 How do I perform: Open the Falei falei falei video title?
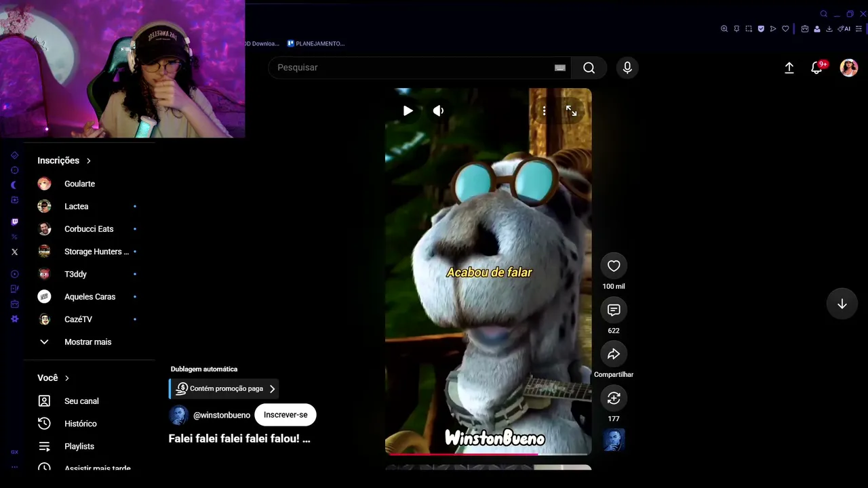pyautogui.click(x=239, y=439)
